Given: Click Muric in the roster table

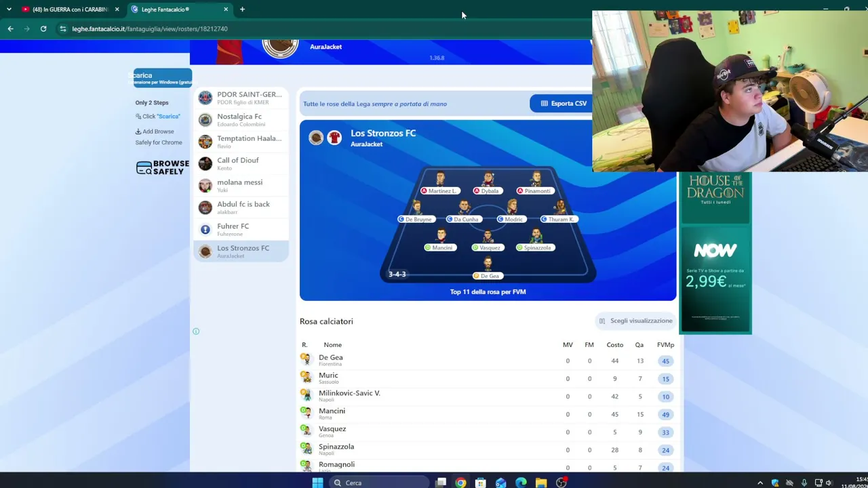Looking at the screenshot, I should coord(328,375).
